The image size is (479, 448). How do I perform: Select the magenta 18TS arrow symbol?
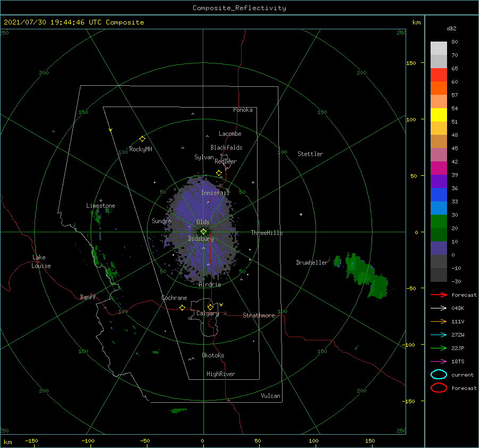[439, 362]
